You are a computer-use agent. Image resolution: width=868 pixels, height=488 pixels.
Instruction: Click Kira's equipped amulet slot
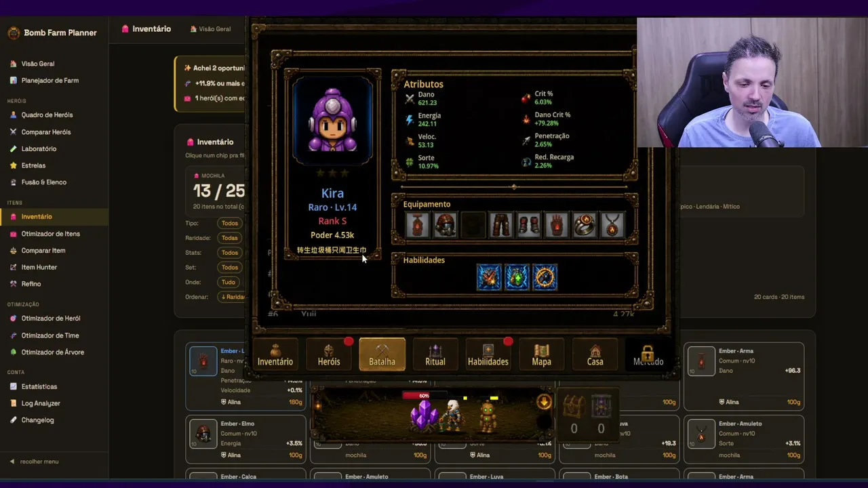pos(612,225)
